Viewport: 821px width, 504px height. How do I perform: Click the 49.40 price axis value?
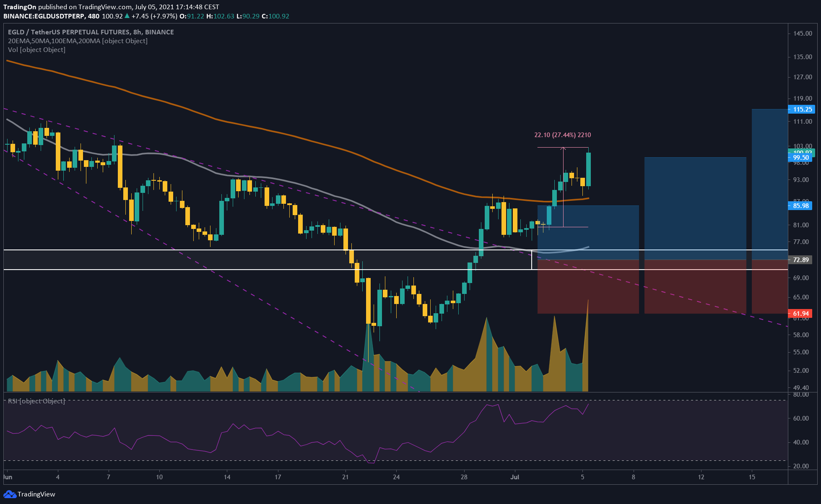(801, 388)
